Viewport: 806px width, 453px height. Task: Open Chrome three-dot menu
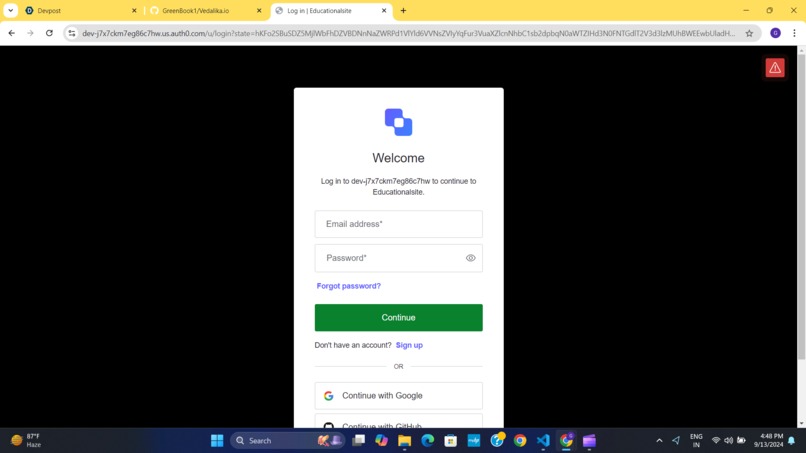[x=794, y=33]
